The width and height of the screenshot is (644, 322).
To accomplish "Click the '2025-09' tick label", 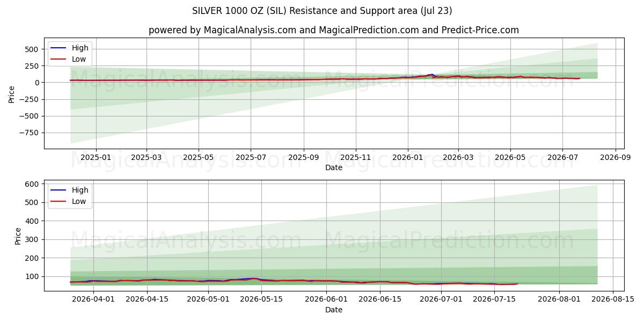I will click(304, 158).
